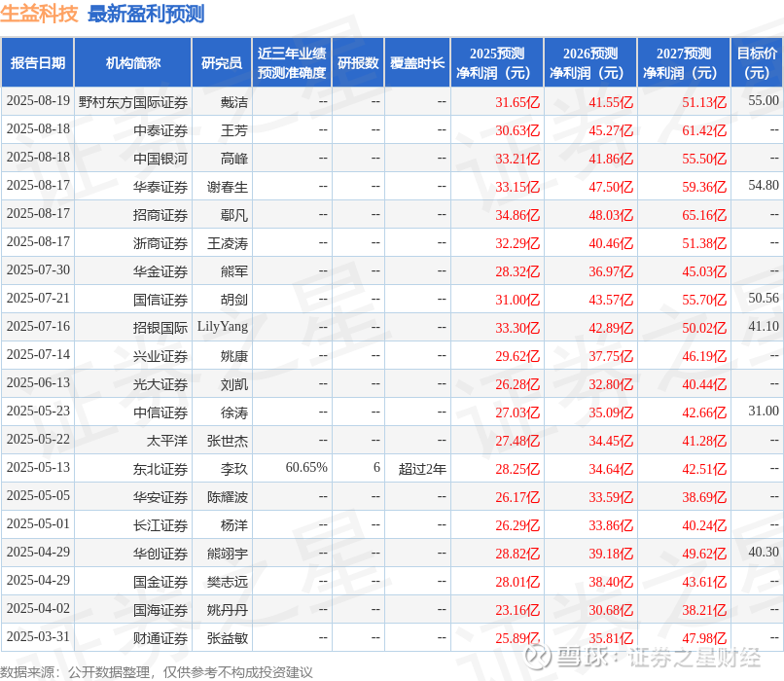
Task: Click coverage duration 超过2年
Action: click(422, 469)
